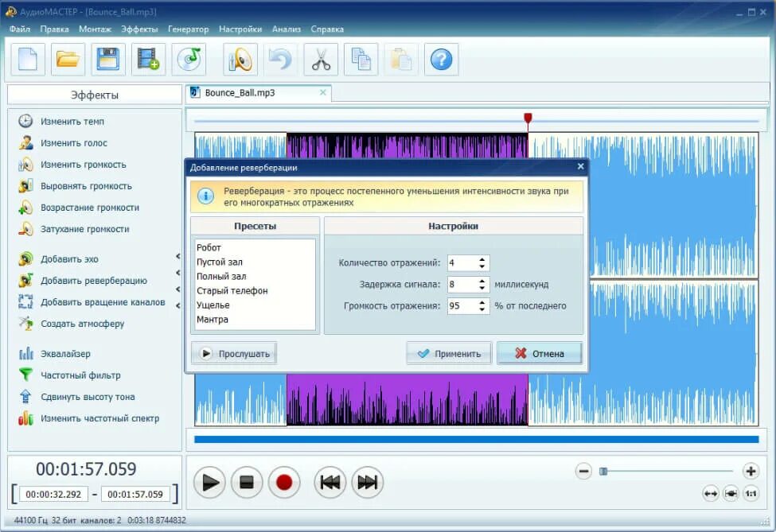Close the Добавление реверберации dialog
The height and width of the screenshot is (532, 776).
tap(580, 167)
